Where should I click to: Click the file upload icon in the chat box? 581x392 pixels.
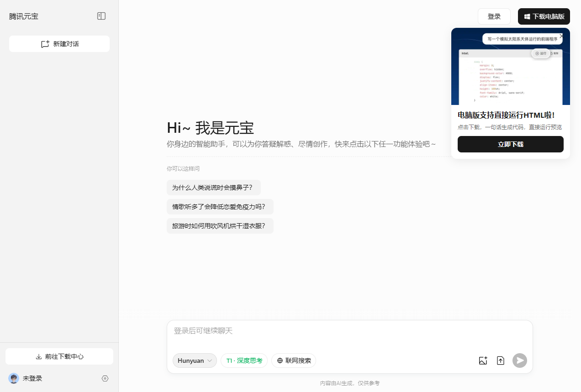tap(501, 361)
